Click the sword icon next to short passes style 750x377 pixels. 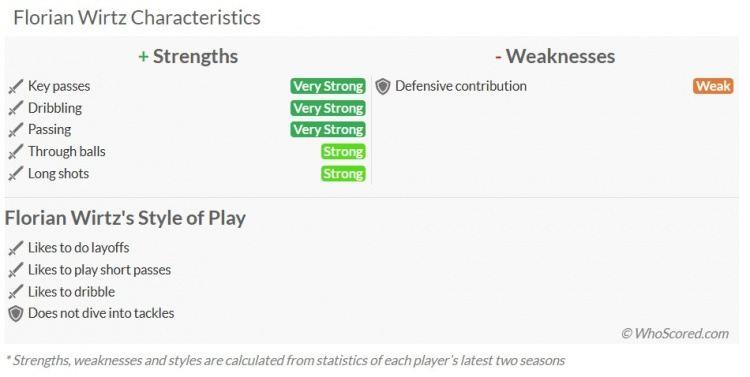click(16, 270)
